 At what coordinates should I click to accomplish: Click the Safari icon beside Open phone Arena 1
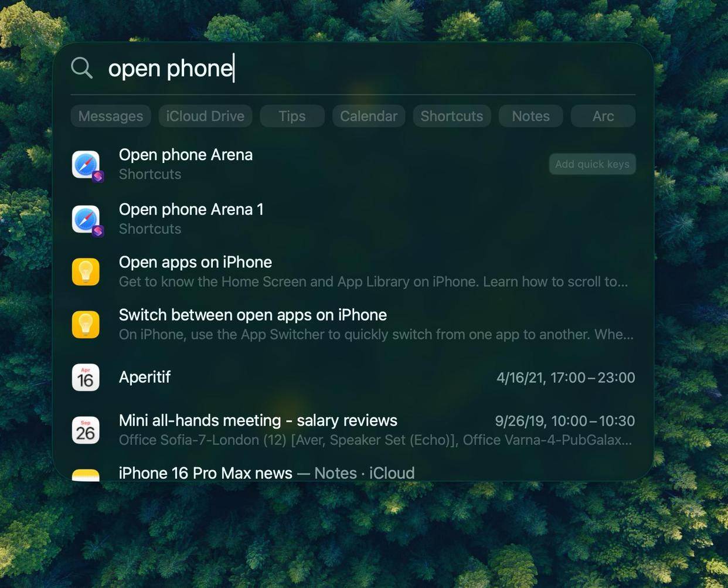[86, 219]
